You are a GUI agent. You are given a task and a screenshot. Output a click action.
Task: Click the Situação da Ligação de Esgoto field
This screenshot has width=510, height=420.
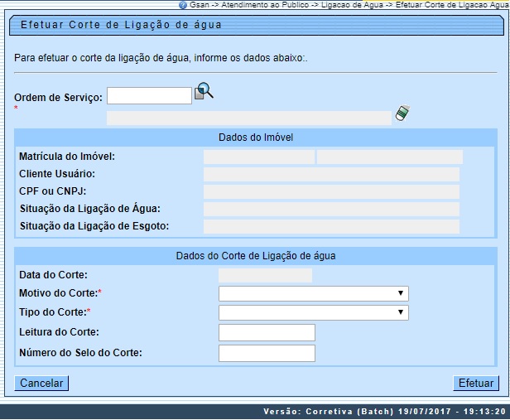point(331,226)
